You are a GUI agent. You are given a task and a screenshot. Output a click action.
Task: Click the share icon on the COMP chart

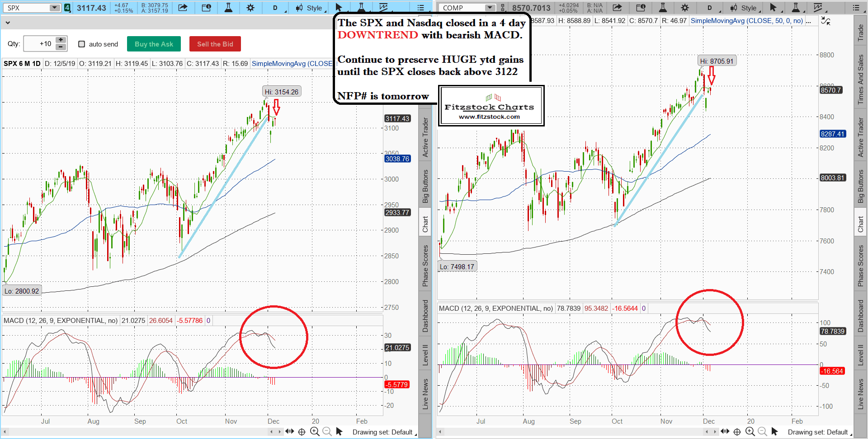[618, 8]
